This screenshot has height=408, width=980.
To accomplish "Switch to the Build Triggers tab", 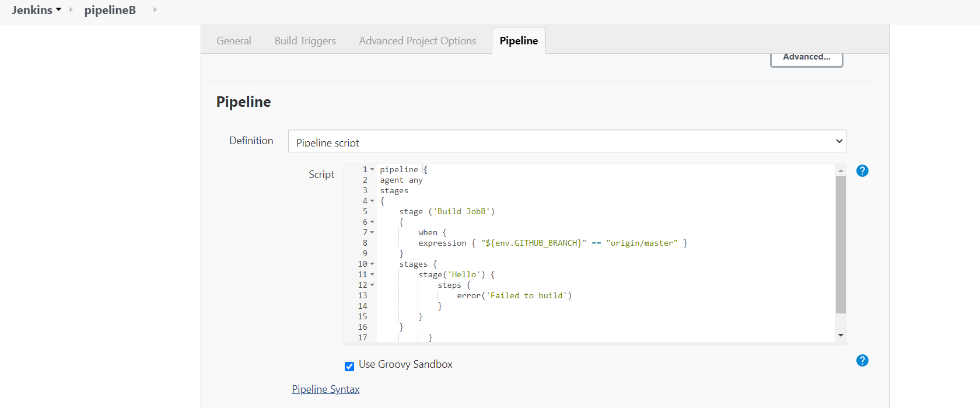I will [305, 41].
